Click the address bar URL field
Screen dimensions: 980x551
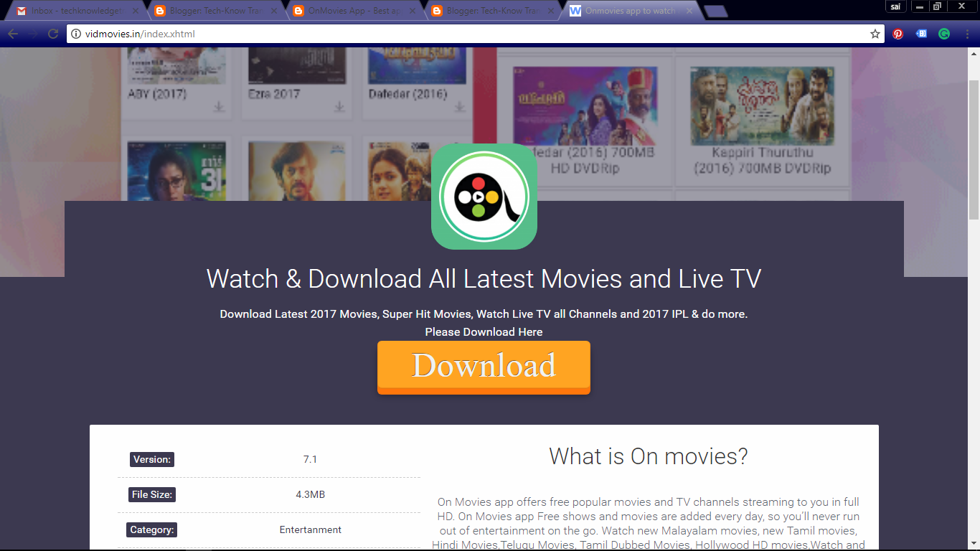pos(473,34)
